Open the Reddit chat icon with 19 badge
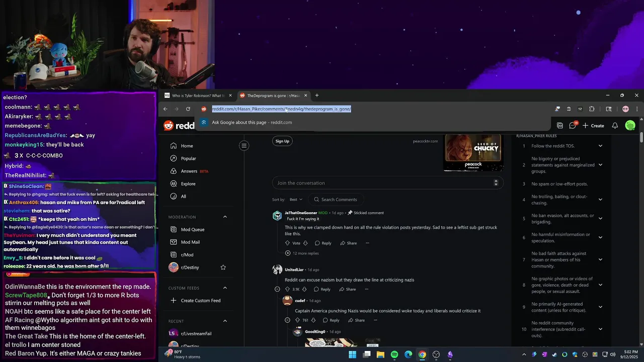This screenshot has width=644, height=362. [x=573, y=125]
